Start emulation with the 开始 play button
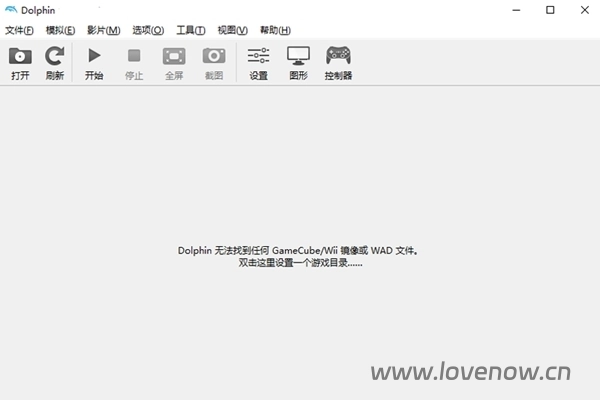Screen dimensions: 600x400 point(94,56)
